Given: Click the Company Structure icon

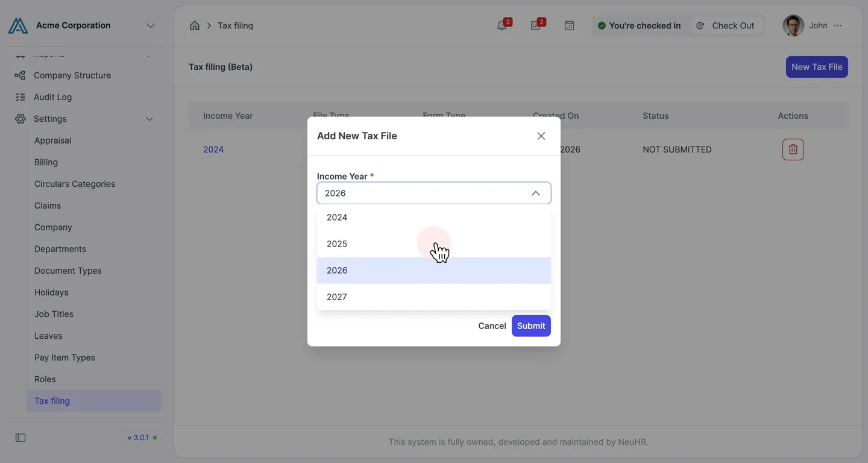Looking at the screenshot, I should click(x=20, y=75).
